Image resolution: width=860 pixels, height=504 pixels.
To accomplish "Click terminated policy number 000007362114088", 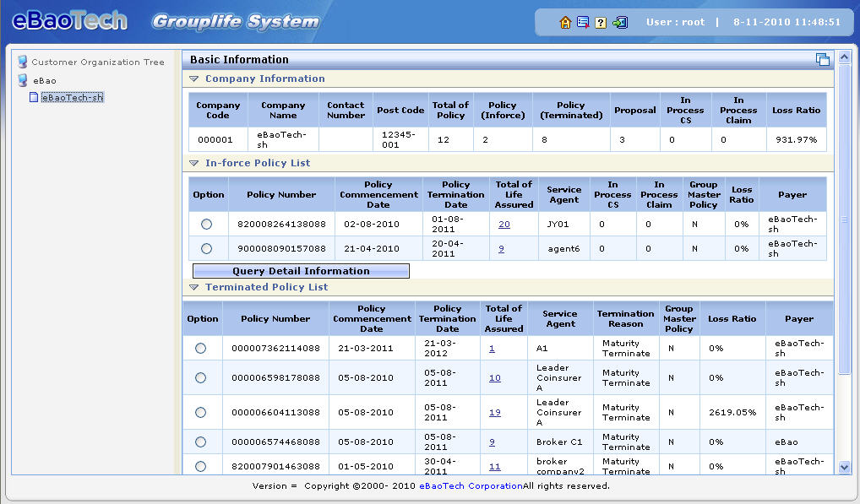I will tap(275, 349).
